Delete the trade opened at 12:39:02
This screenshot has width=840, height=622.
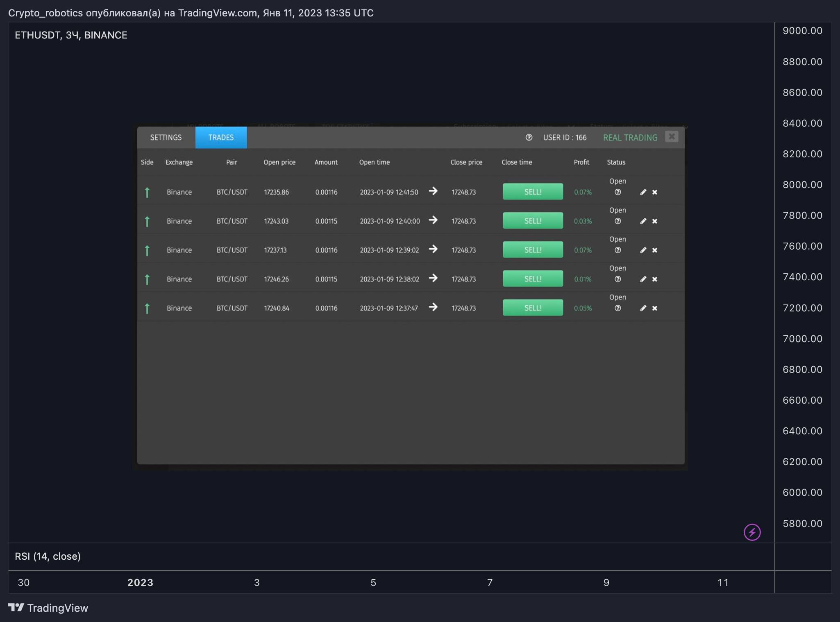655,250
